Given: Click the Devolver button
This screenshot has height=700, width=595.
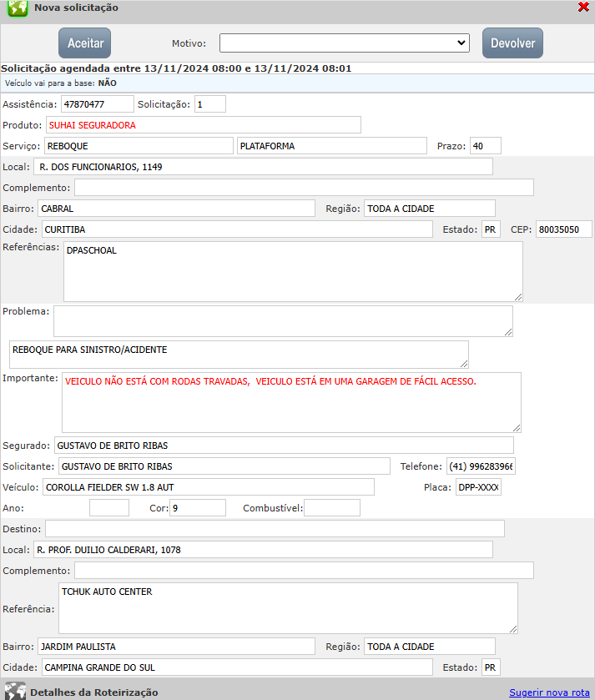Looking at the screenshot, I should pyautogui.click(x=512, y=43).
